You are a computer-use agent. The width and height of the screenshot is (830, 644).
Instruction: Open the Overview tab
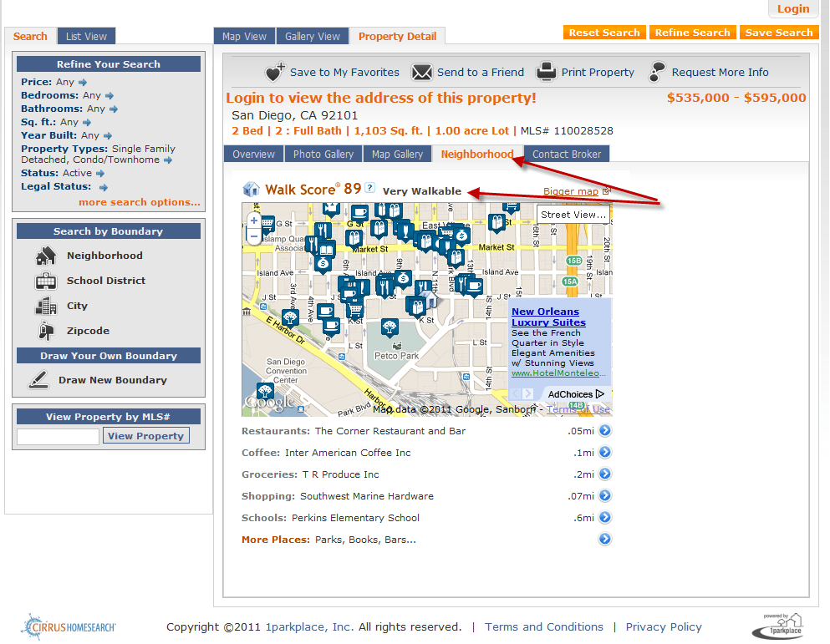tap(253, 154)
